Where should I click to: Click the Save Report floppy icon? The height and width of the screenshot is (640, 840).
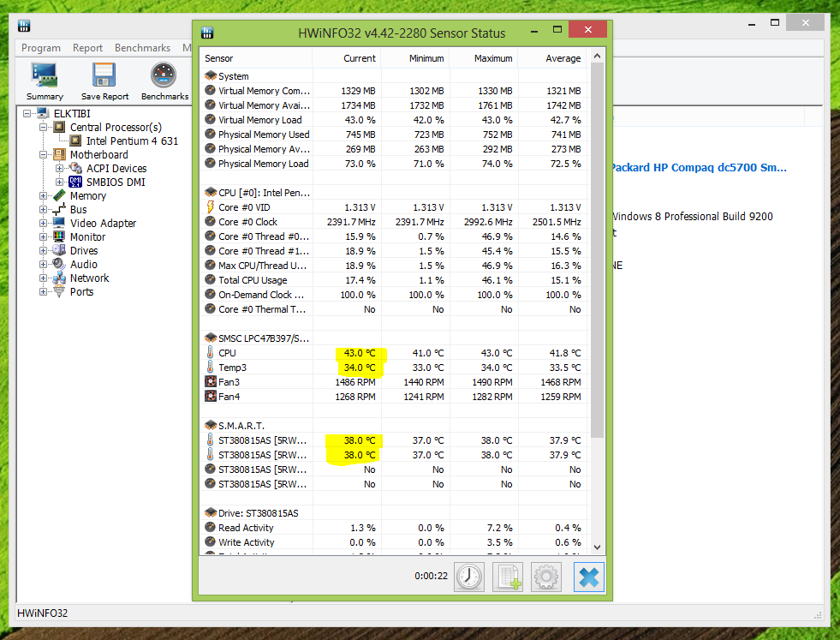pyautogui.click(x=104, y=76)
